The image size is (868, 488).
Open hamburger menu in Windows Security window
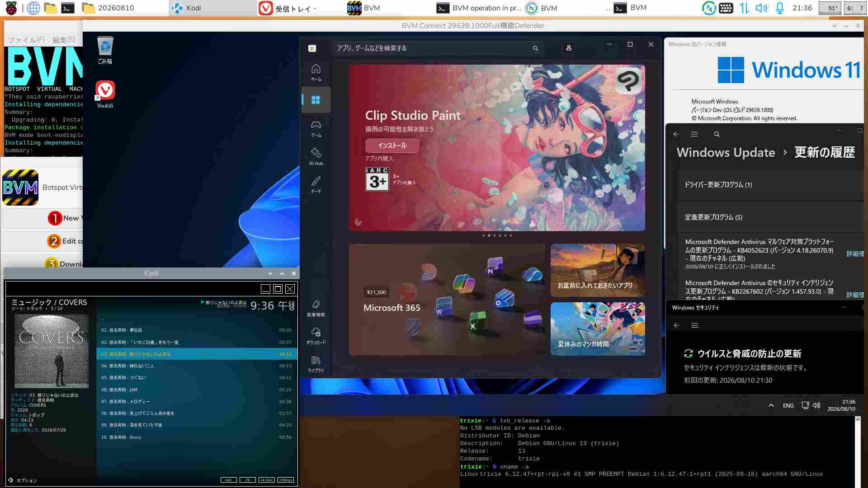point(695,325)
